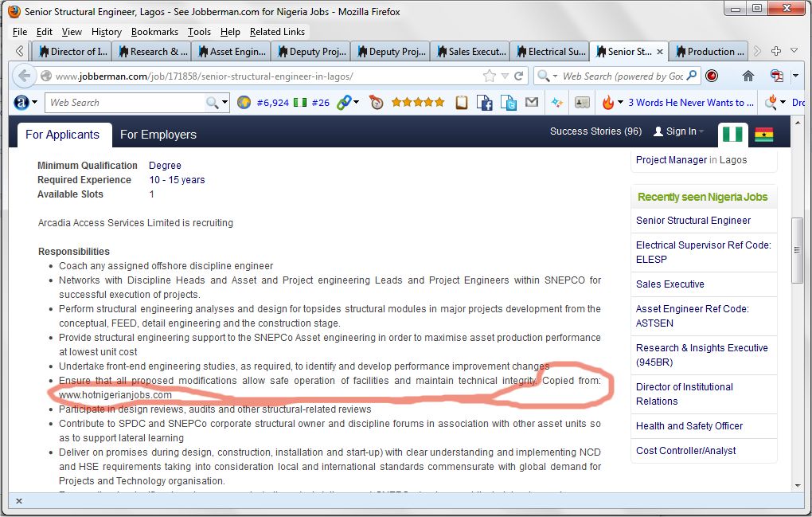The height and width of the screenshot is (517, 812).
Task: Click the ID card toolbar icon
Action: [582, 103]
